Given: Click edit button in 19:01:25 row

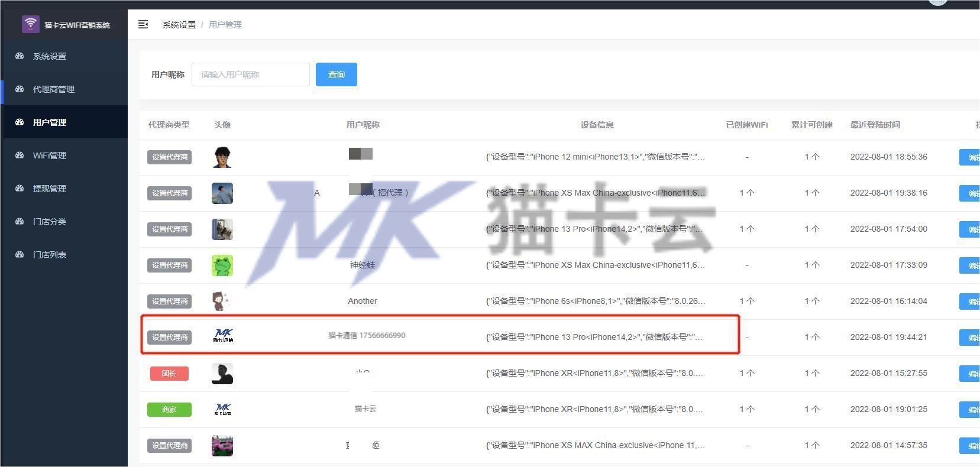Looking at the screenshot, I should point(969,410).
